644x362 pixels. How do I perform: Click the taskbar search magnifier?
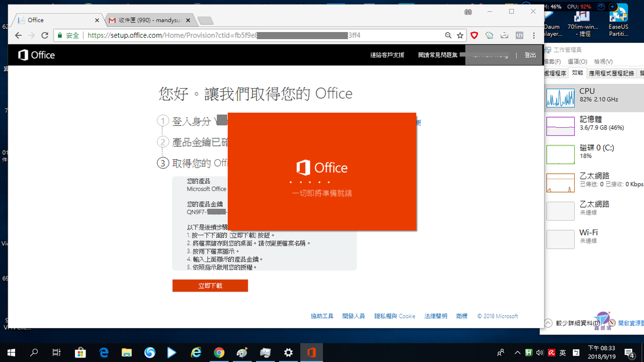(x=34, y=353)
